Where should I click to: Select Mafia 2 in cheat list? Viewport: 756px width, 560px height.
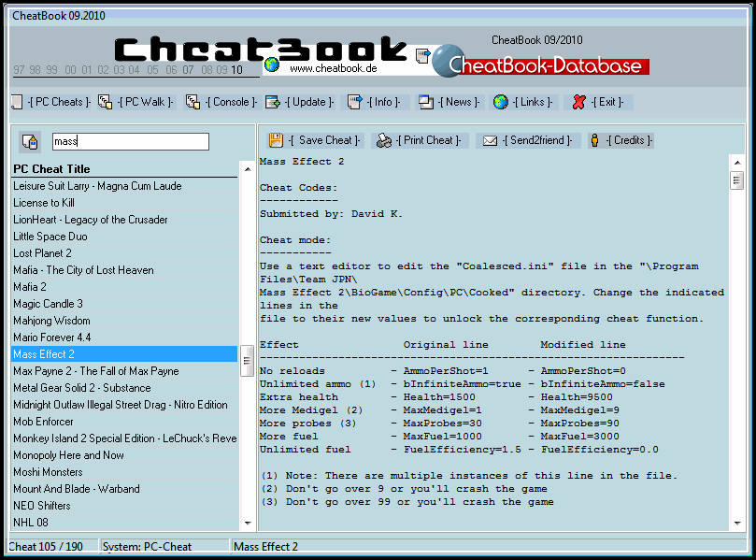coord(124,287)
